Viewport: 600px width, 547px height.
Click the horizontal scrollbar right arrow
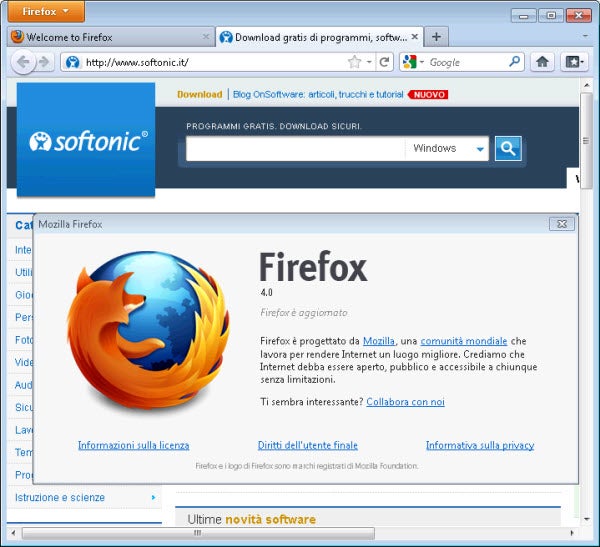tap(572, 533)
